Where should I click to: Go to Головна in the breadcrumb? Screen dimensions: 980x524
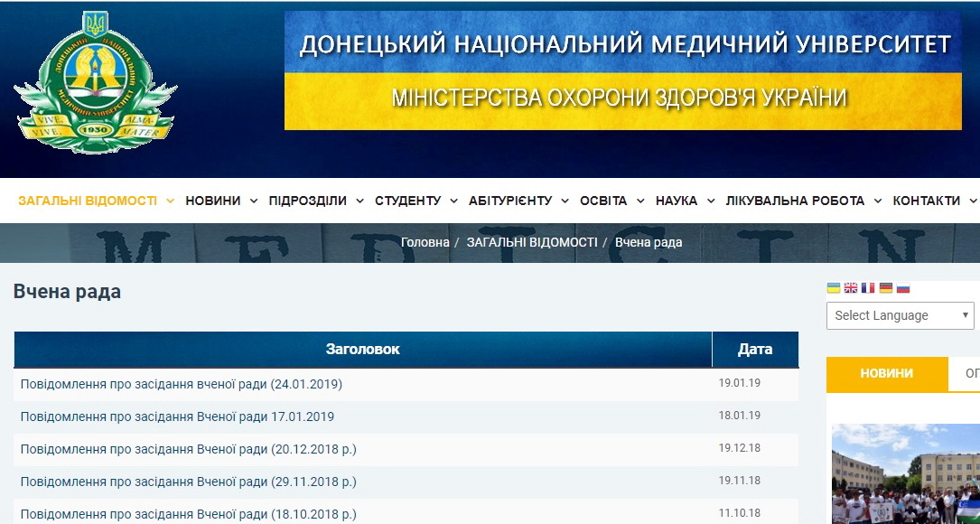[x=425, y=242]
